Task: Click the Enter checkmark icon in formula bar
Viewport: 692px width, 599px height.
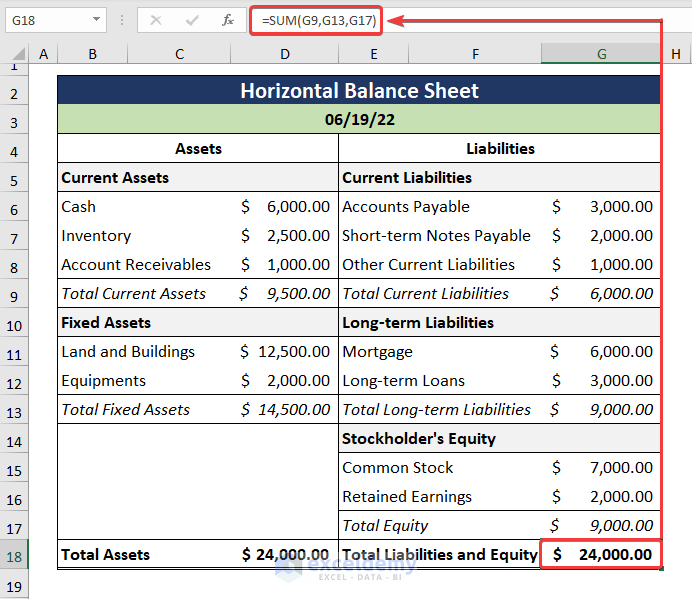Action: (192, 20)
